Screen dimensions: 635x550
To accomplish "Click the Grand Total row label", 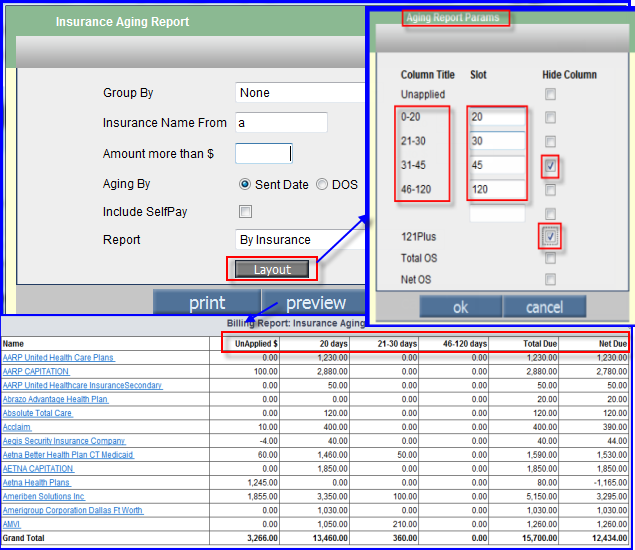I will 23,538.
